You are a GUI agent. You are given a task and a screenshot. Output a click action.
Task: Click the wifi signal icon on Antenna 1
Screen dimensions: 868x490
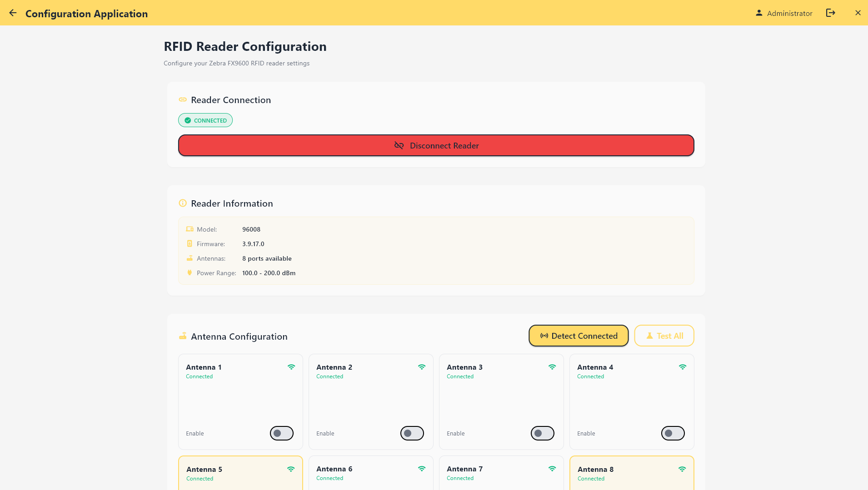tap(292, 366)
